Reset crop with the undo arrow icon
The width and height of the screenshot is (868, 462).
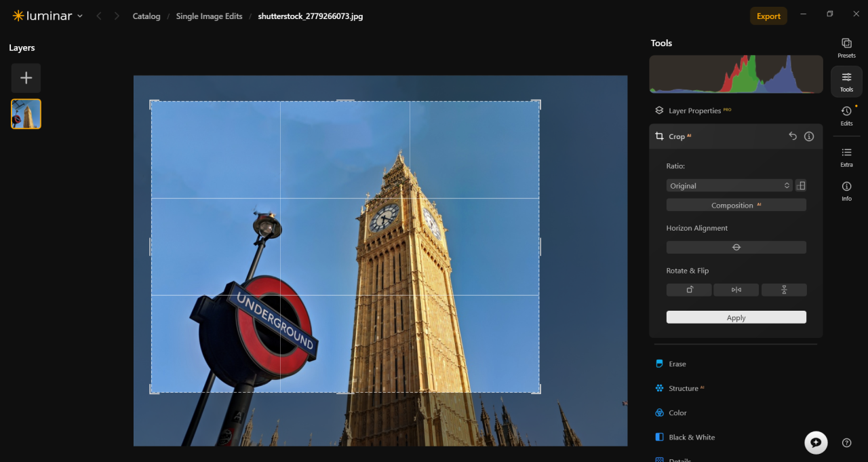pos(793,136)
